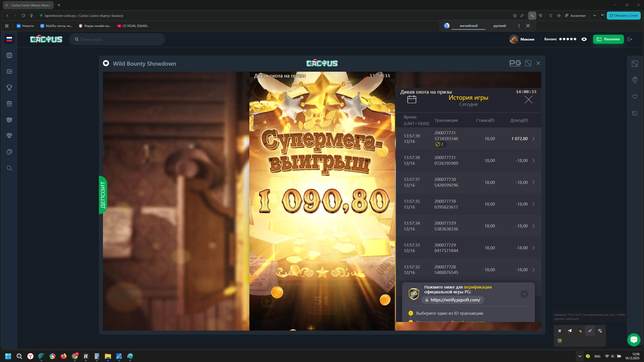This screenshot has height=362, width=644.
Task: Open the verify.pgsoft.com link
Action: (x=455, y=300)
